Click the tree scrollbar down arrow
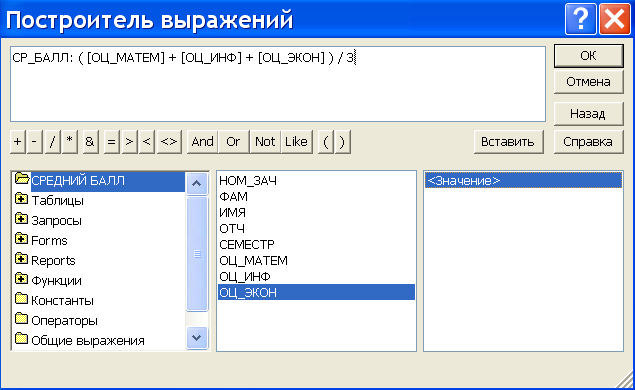Image resolution: width=635 pixels, height=390 pixels. point(197,338)
